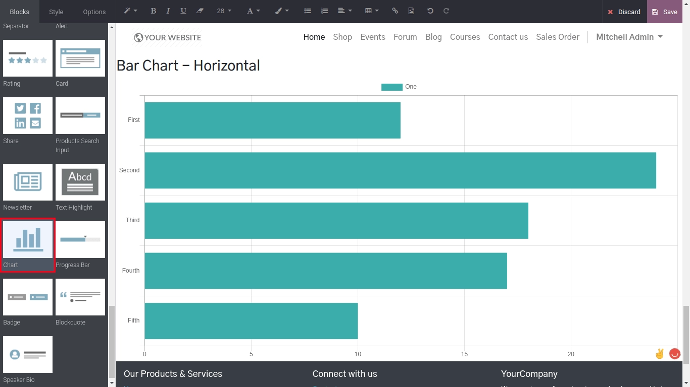Open the paragraph alignment dropdown

point(344,11)
